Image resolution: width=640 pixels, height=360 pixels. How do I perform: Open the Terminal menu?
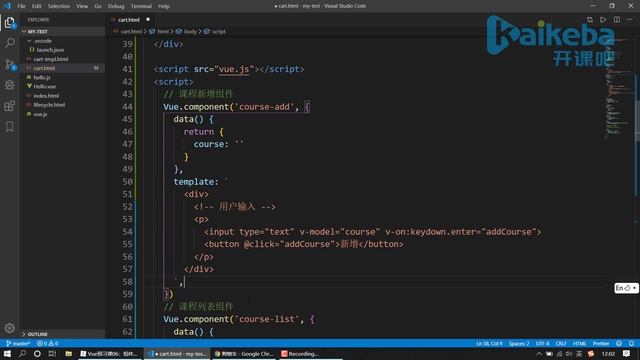pos(141,6)
